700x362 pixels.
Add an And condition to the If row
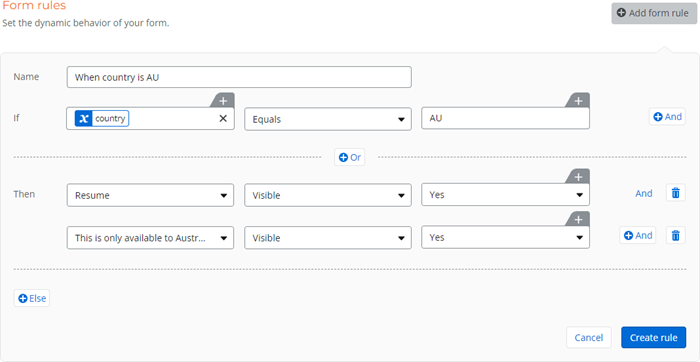pos(667,117)
